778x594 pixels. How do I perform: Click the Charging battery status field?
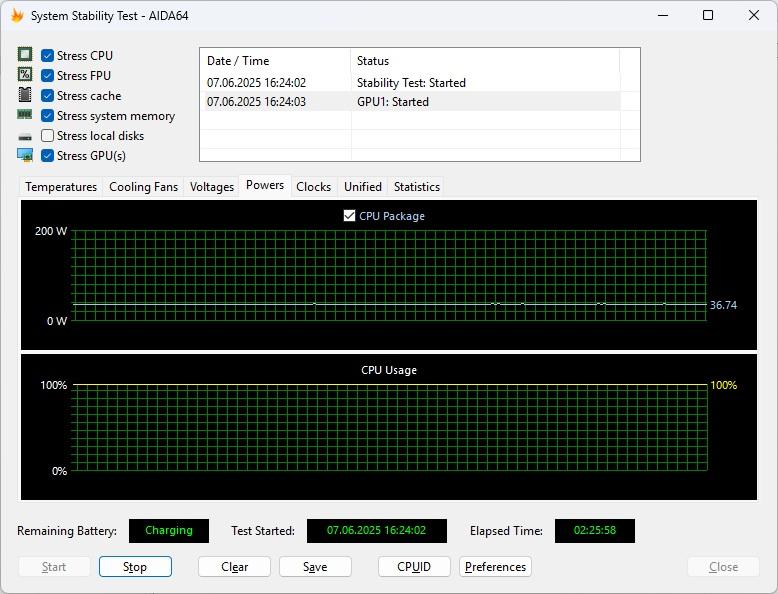pos(169,530)
